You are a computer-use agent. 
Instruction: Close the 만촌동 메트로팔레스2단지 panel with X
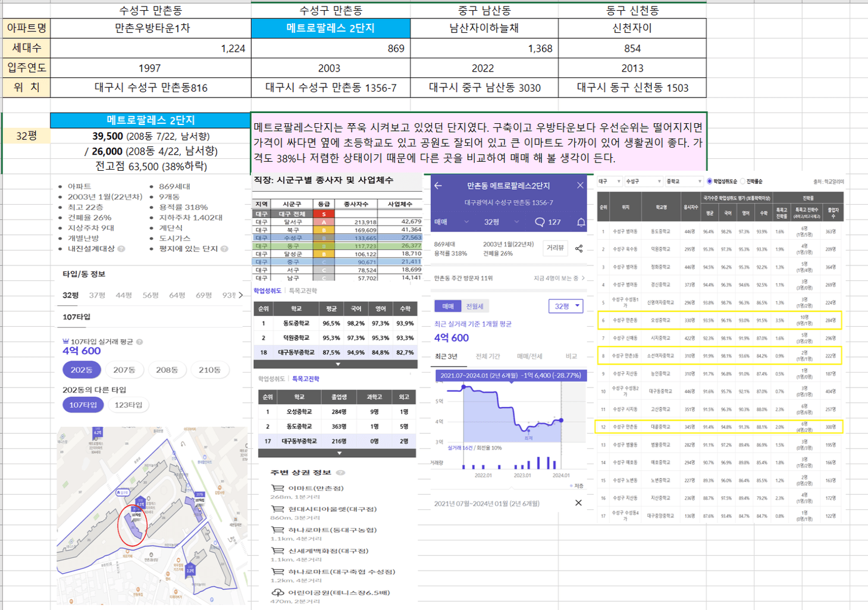(580, 186)
